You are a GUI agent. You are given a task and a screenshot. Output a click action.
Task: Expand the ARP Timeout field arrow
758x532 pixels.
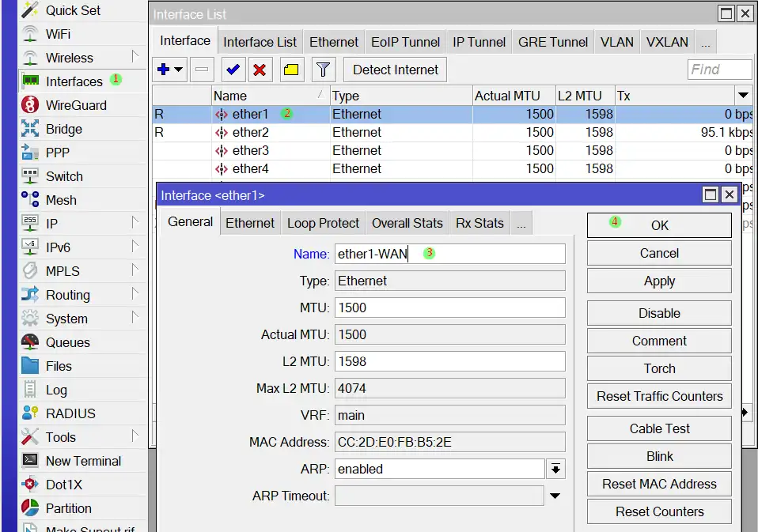[555, 496]
